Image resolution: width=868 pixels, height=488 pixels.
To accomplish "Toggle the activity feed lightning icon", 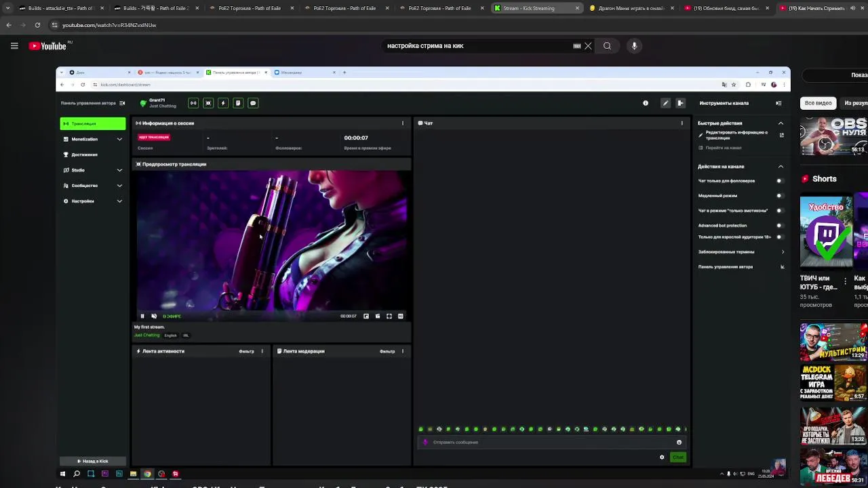I will click(223, 103).
